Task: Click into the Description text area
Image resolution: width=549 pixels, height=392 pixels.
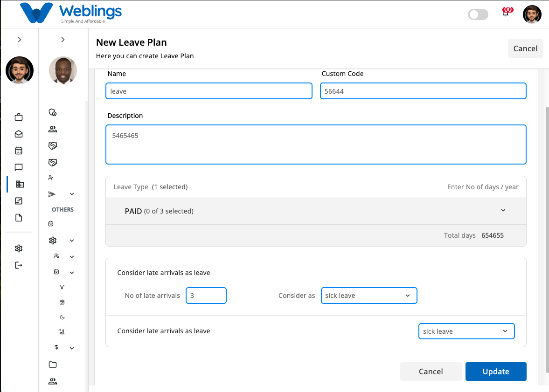Action: [x=316, y=144]
